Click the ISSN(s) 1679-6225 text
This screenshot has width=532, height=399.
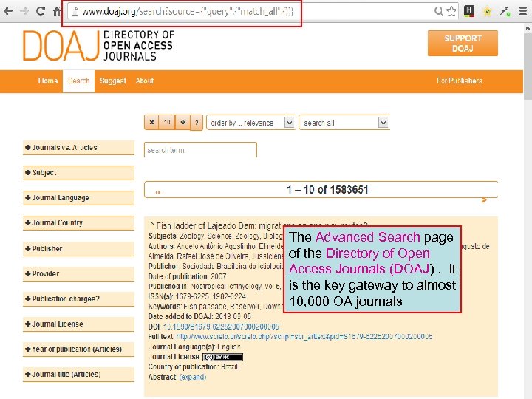(197, 296)
